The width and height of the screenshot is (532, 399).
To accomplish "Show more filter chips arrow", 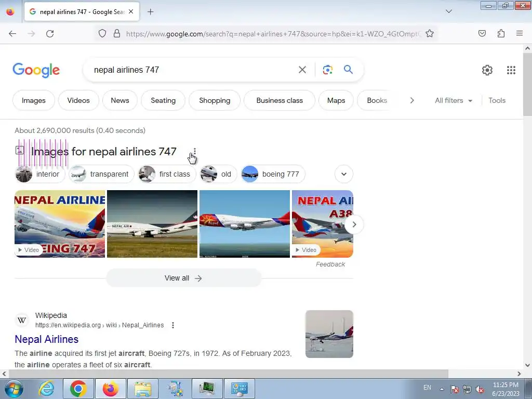I will pyautogui.click(x=412, y=100).
